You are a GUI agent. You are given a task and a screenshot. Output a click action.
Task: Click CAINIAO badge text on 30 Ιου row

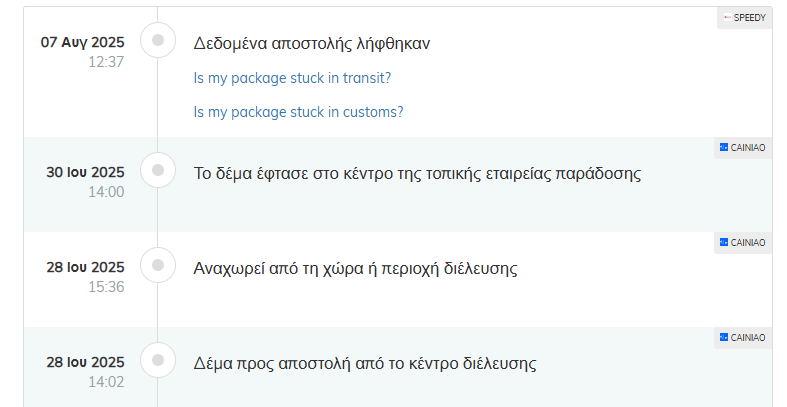click(x=748, y=148)
